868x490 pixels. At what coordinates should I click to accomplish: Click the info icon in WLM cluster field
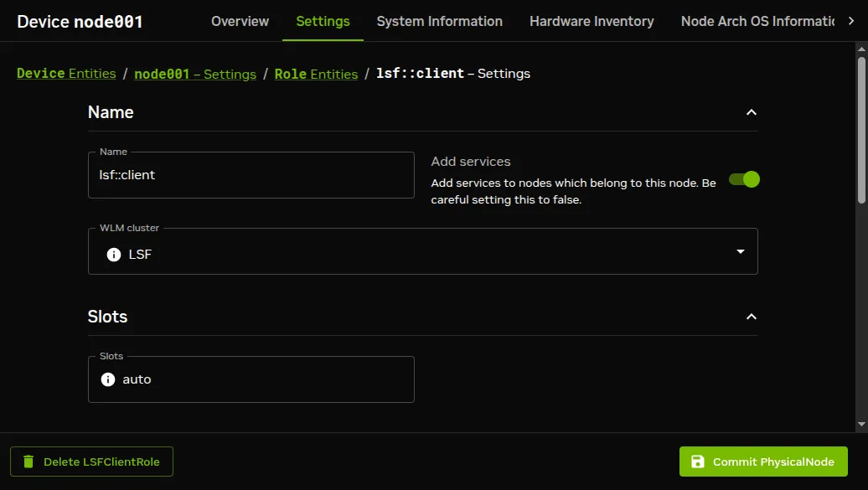tap(113, 254)
